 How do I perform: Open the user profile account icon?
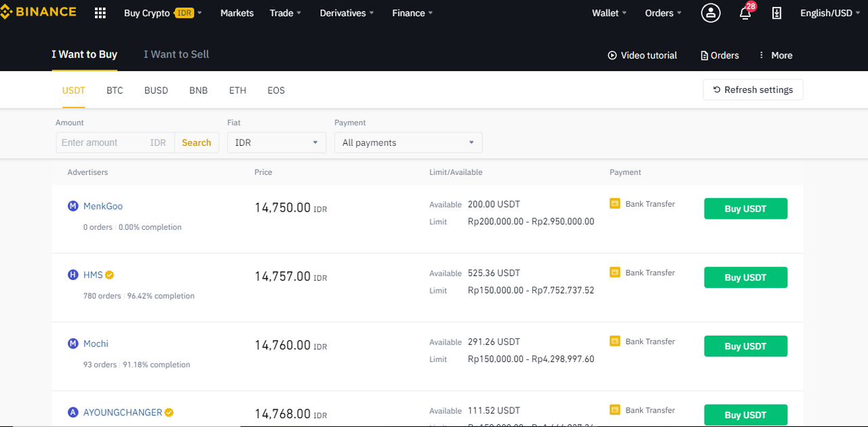tap(711, 13)
